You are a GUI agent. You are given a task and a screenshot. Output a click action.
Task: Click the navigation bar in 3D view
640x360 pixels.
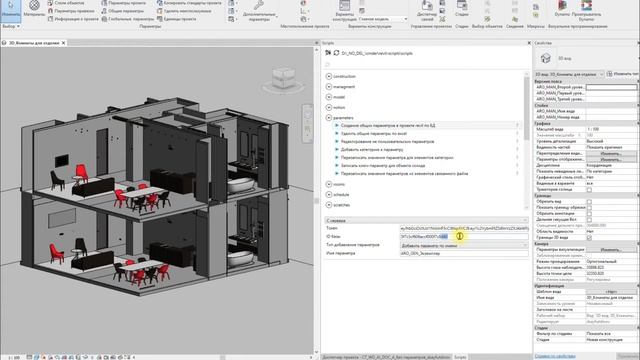pyautogui.click(x=307, y=123)
